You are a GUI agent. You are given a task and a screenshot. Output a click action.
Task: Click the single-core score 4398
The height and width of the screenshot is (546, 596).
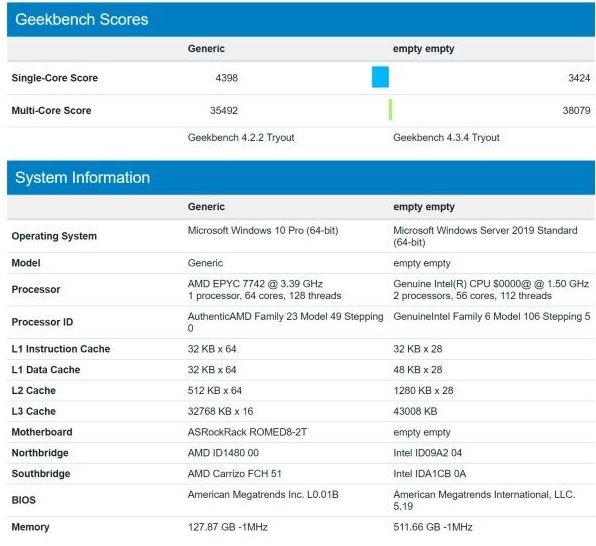[x=227, y=78]
